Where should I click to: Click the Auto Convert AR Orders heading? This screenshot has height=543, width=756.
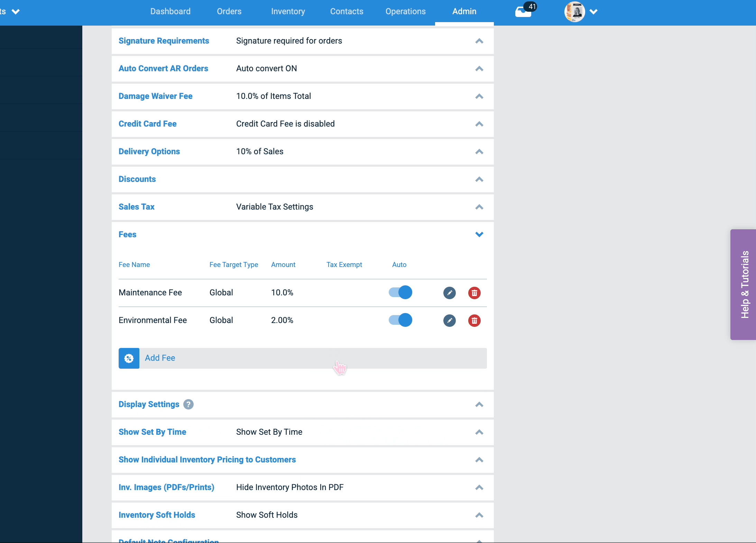[163, 68]
